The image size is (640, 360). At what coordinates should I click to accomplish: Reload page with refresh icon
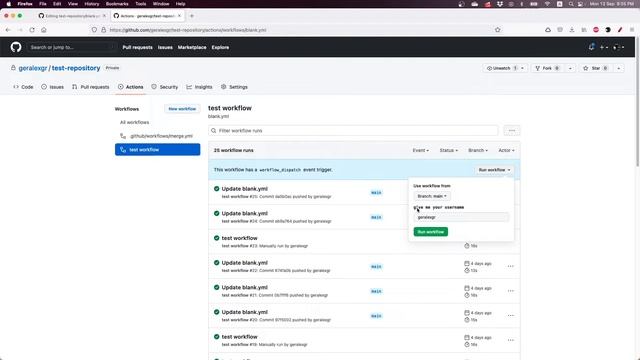point(32,30)
